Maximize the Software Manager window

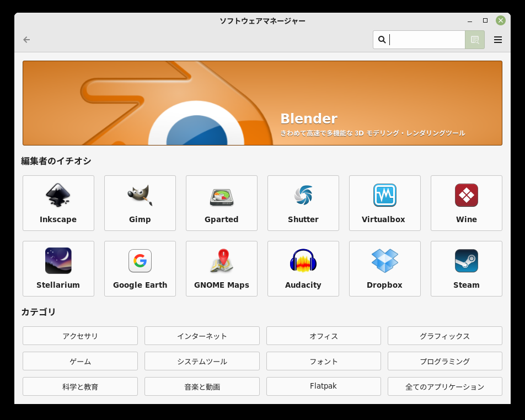click(485, 20)
